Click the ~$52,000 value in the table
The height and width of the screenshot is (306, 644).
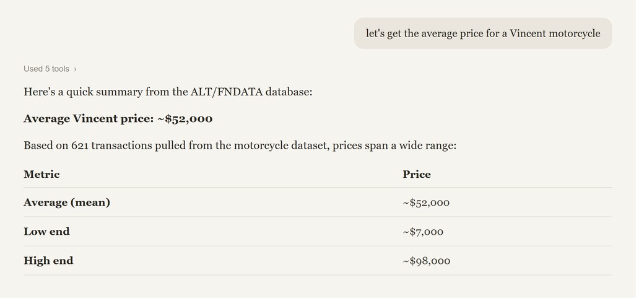click(426, 203)
